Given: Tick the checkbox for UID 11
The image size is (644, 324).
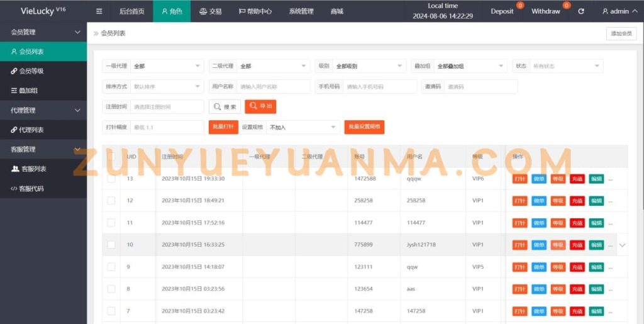Looking at the screenshot, I should tap(111, 223).
